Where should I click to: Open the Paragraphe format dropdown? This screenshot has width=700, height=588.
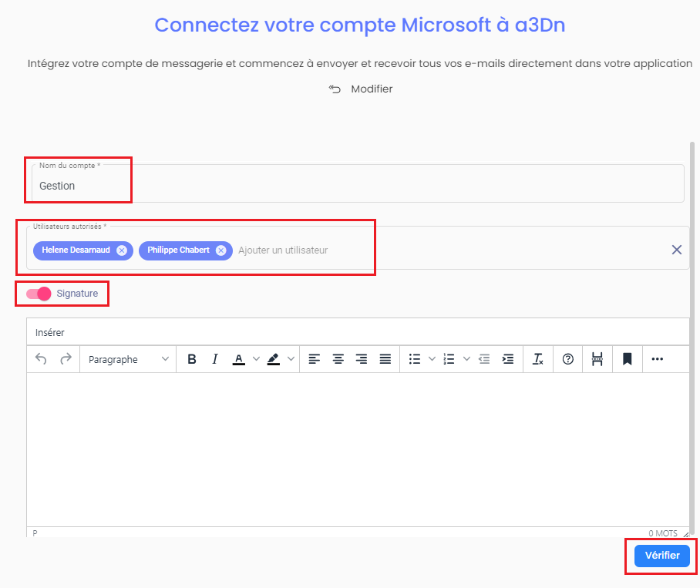pos(129,359)
